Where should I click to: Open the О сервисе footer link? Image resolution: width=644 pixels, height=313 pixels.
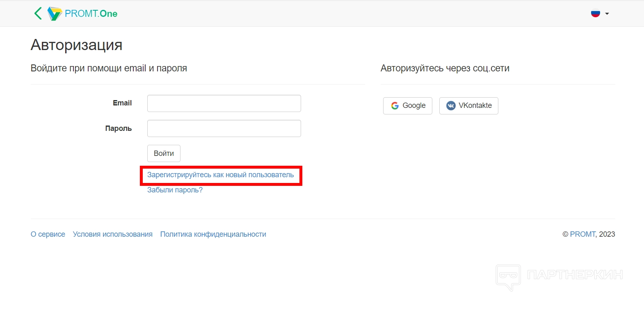48,234
